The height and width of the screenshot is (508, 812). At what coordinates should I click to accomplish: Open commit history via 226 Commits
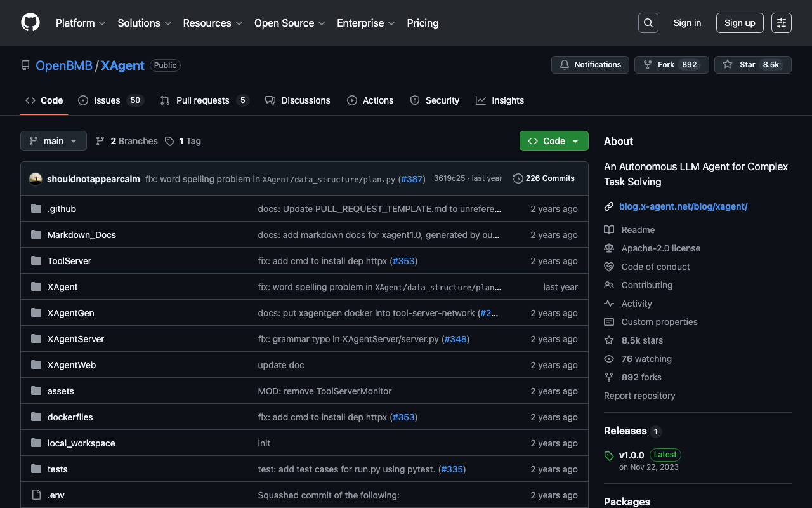(x=544, y=178)
